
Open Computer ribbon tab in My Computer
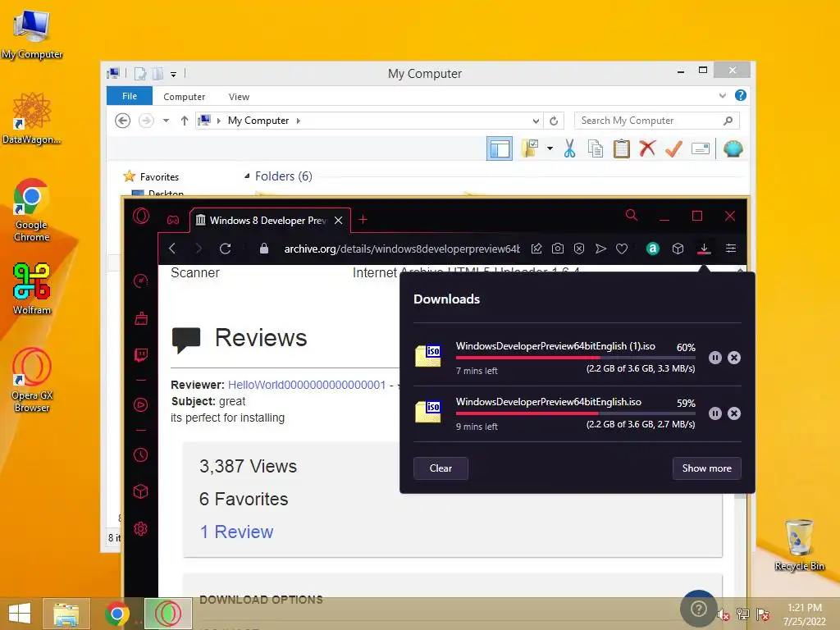(x=185, y=97)
